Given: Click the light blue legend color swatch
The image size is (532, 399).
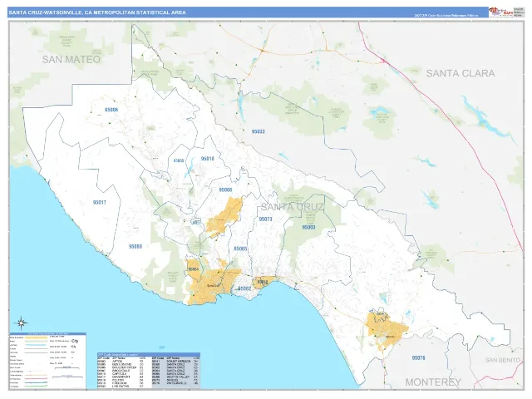Looking at the screenshot, I should (x=36, y=345).
